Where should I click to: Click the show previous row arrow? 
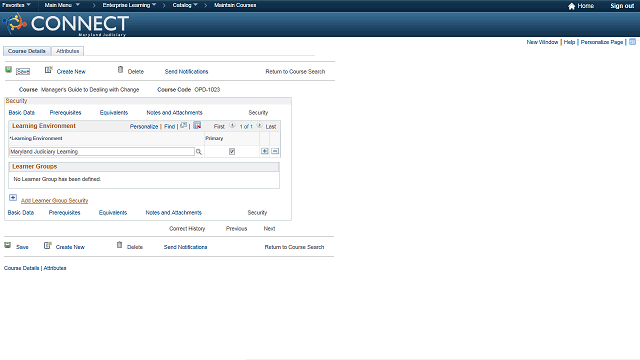pyautogui.click(x=232, y=125)
